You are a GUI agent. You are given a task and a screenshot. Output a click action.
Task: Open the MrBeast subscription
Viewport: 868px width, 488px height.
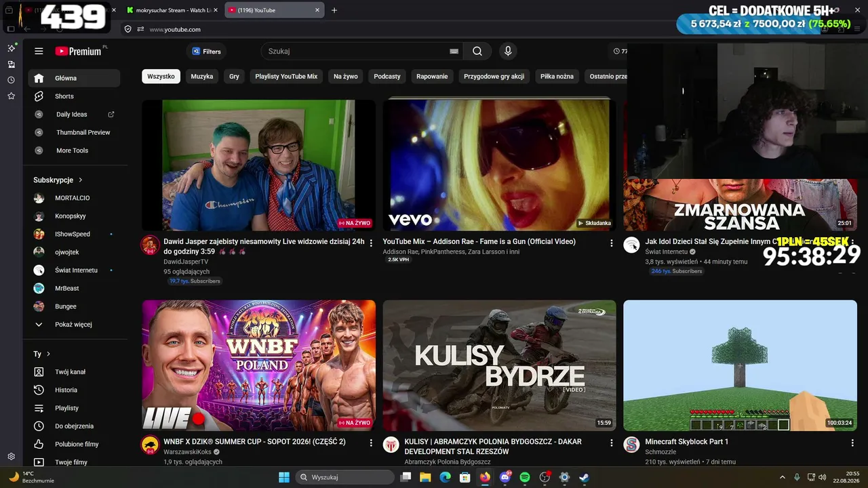[74, 288]
